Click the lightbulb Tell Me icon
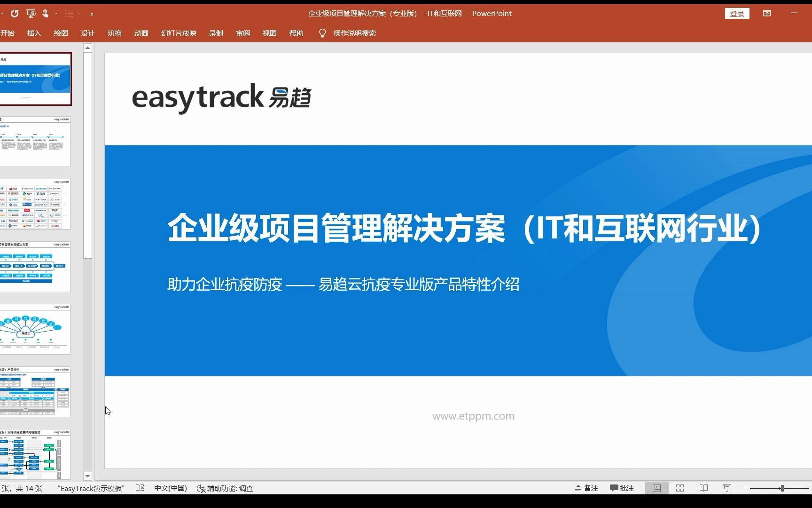 pyautogui.click(x=322, y=33)
